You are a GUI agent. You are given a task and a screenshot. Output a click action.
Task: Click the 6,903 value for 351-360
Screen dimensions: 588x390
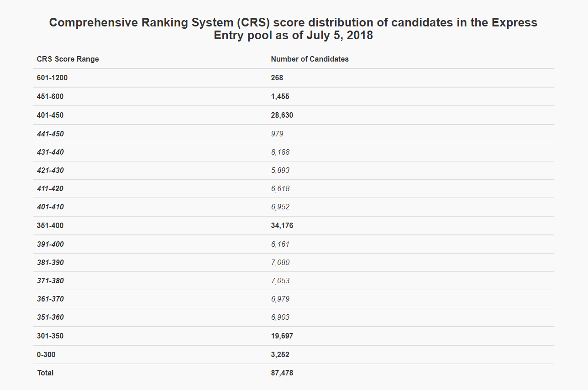(280, 317)
